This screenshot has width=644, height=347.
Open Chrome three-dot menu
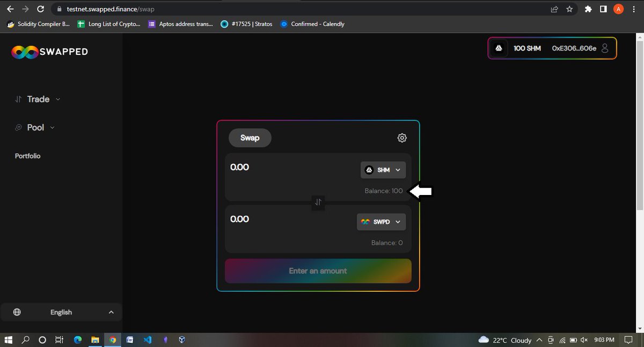(x=634, y=9)
